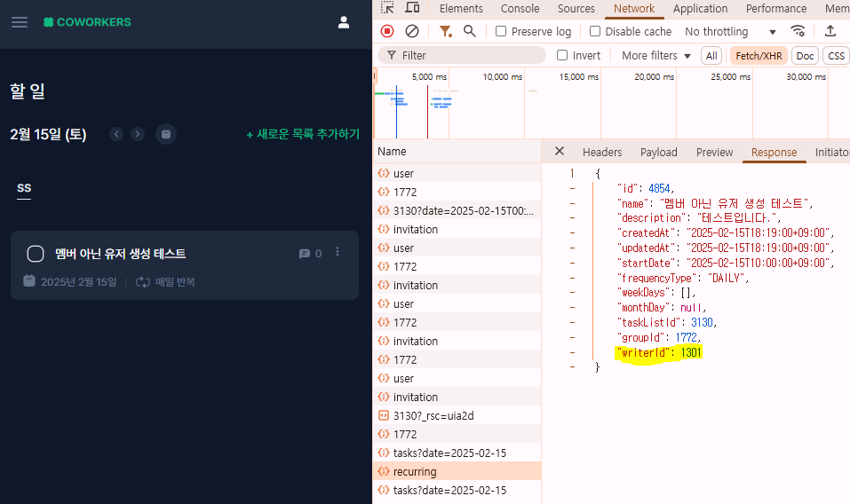Open the Response tab of the request
The height and width of the screenshot is (504, 850).
pyautogui.click(x=774, y=152)
